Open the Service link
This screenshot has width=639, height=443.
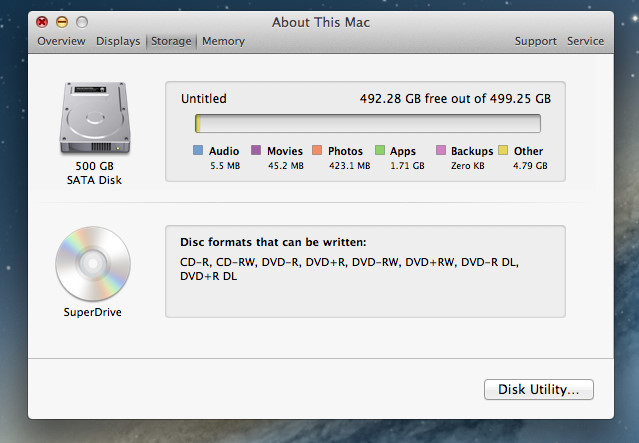[586, 41]
